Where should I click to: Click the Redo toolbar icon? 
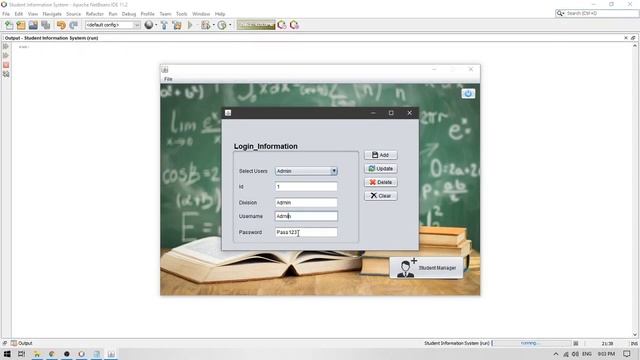tap(73, 25)
